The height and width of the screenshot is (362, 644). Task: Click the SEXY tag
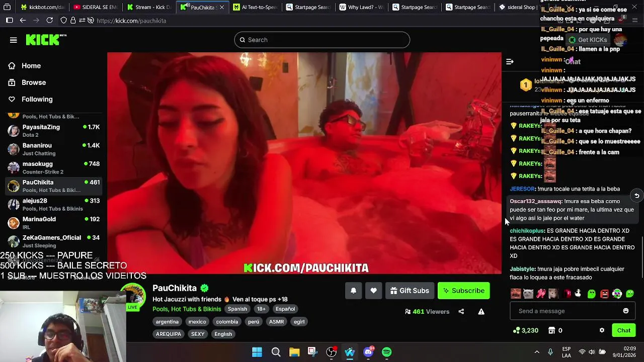tap(198, 334)
